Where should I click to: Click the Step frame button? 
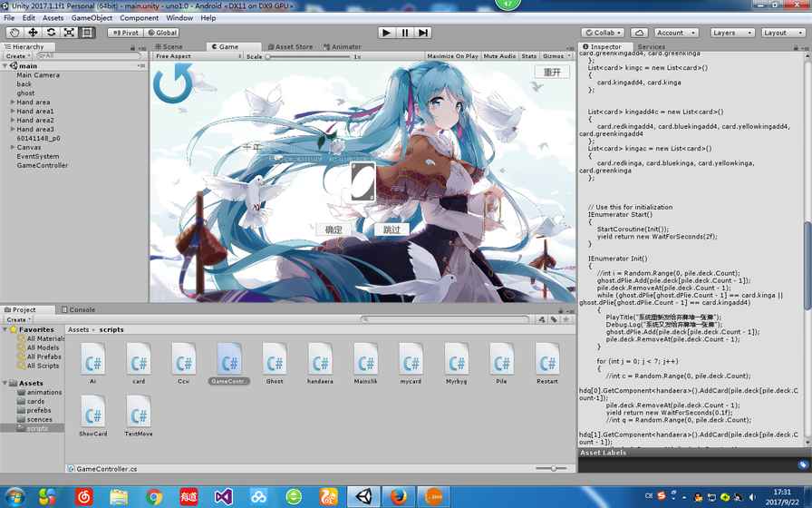point(423,32)
